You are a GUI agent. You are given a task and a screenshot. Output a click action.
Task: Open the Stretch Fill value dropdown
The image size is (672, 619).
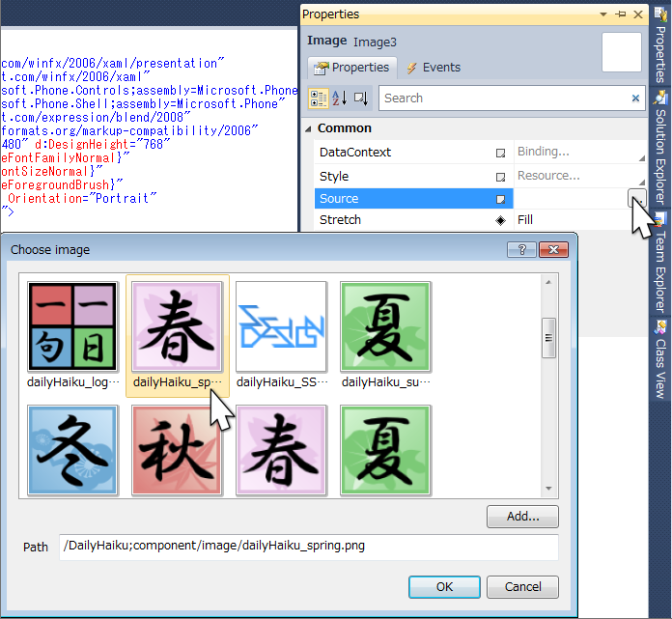(579, 220)
